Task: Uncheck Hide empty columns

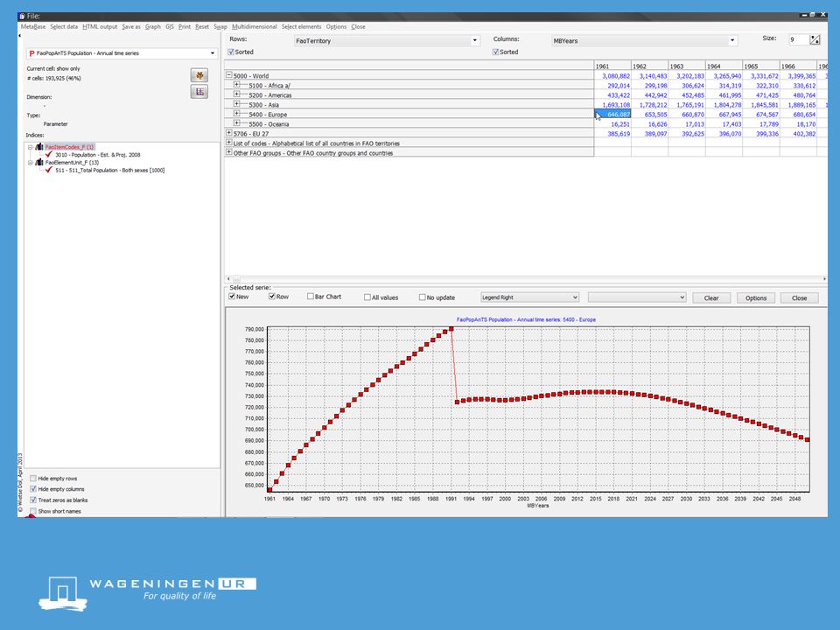Action: [33, 489]
